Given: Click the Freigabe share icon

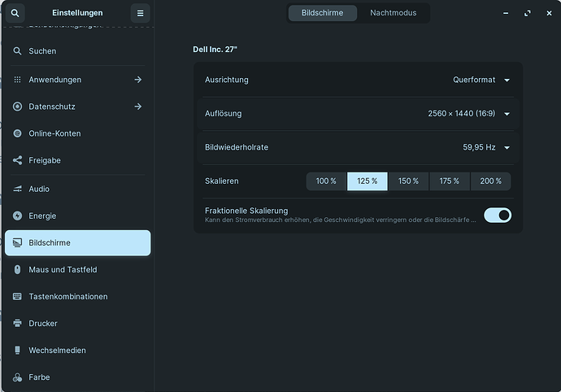Looking at the screenshot, I should tap(17, 160).
